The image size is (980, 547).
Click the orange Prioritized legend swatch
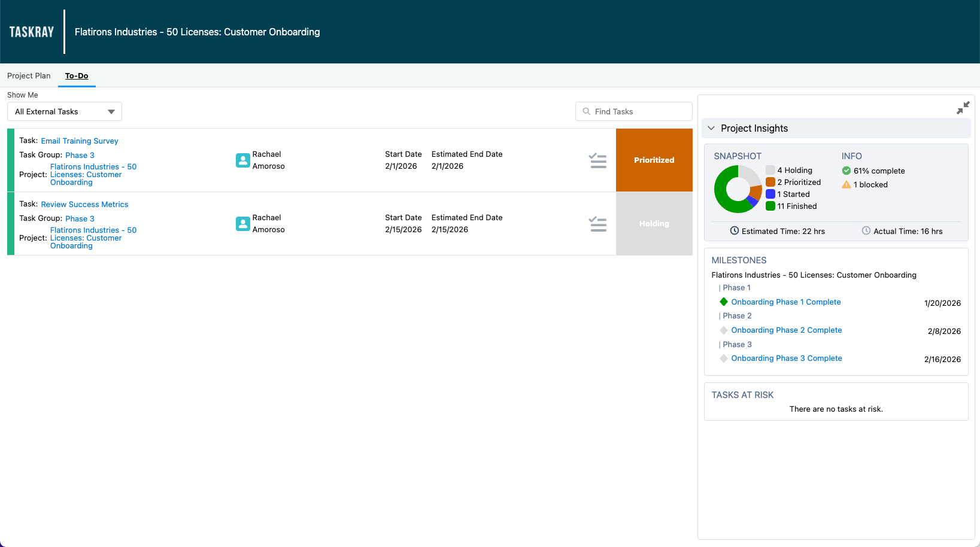tap(770, 182)
